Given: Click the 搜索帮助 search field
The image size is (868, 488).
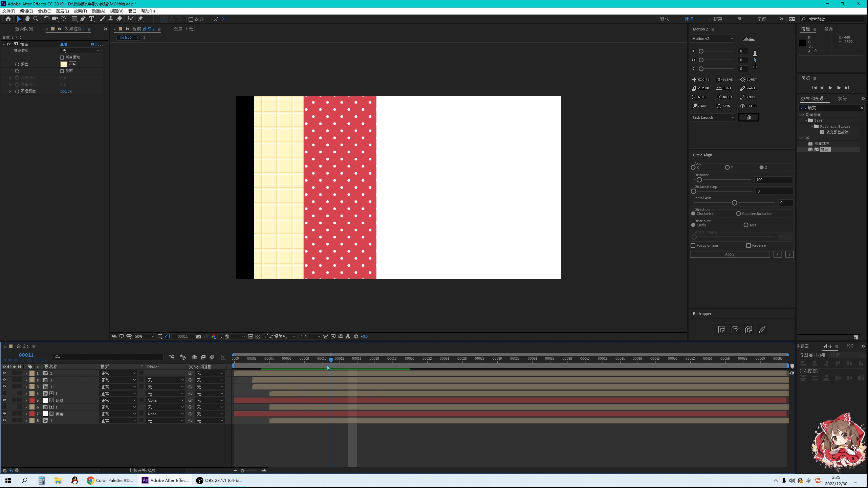Looking at the screenshot, I should (x=832, y=19).
